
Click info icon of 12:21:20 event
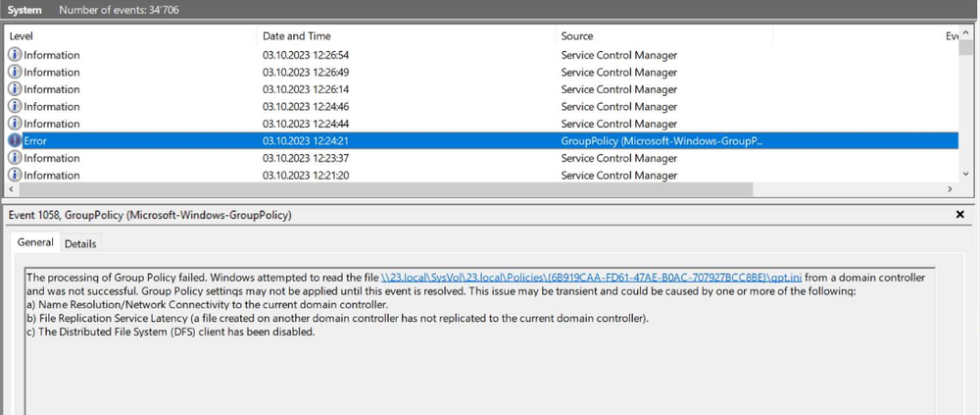[15, 176]
